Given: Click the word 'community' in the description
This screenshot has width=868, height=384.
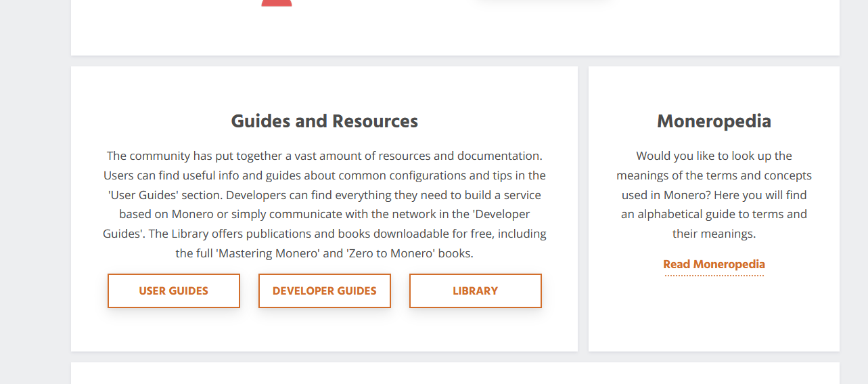Looking at the screenshot, I should coord(159,156).
